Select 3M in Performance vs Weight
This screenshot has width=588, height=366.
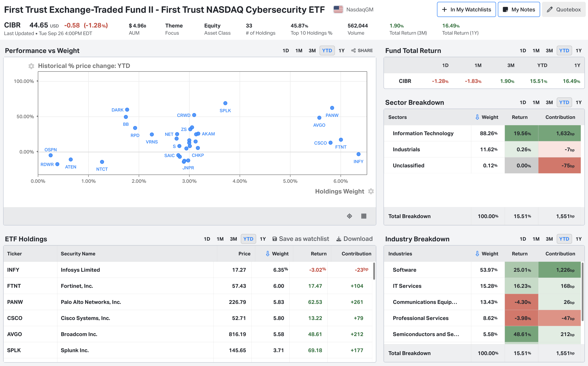312,50
